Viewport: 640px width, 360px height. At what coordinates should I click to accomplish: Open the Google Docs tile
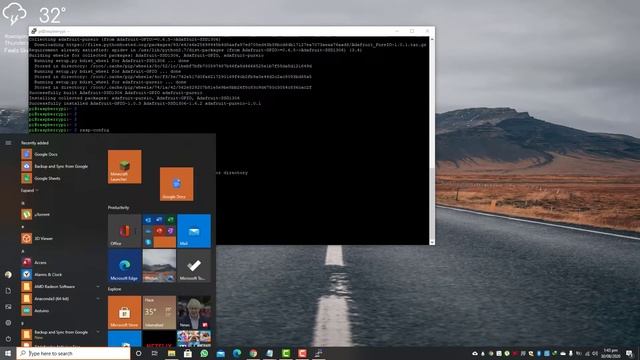click(x=176, y=184)
